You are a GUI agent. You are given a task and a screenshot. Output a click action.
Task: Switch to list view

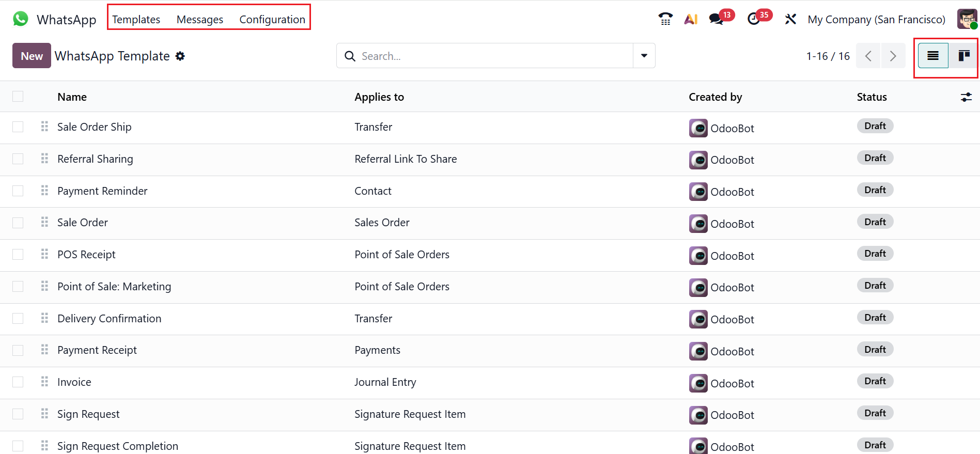(x=932, y=56)
